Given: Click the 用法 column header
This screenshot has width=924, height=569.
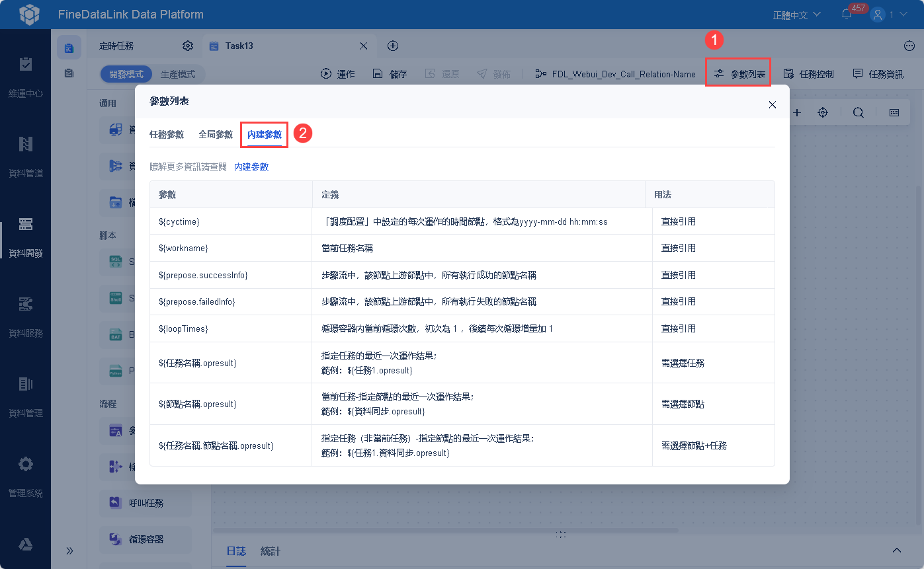Looking at the screenshot, I should coord(710,195).
